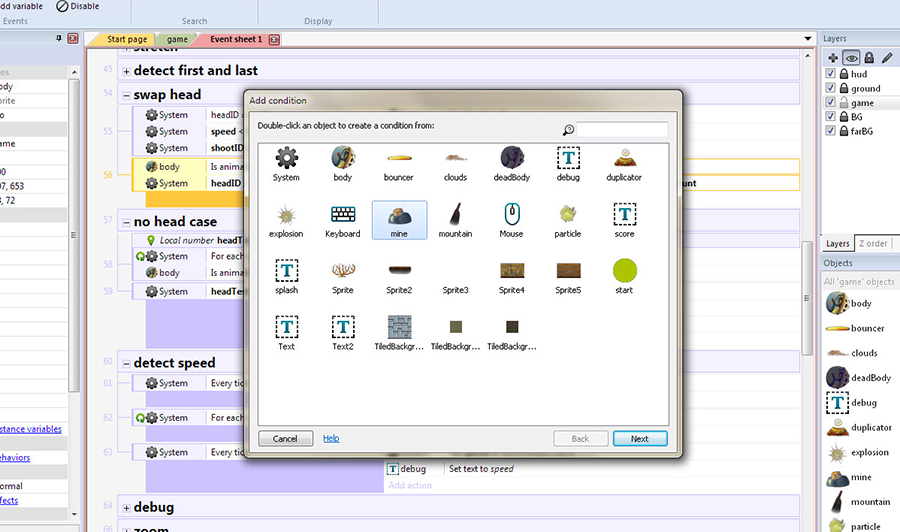Select the score text object
Screen dimensions: 900x532
(624, 215)
